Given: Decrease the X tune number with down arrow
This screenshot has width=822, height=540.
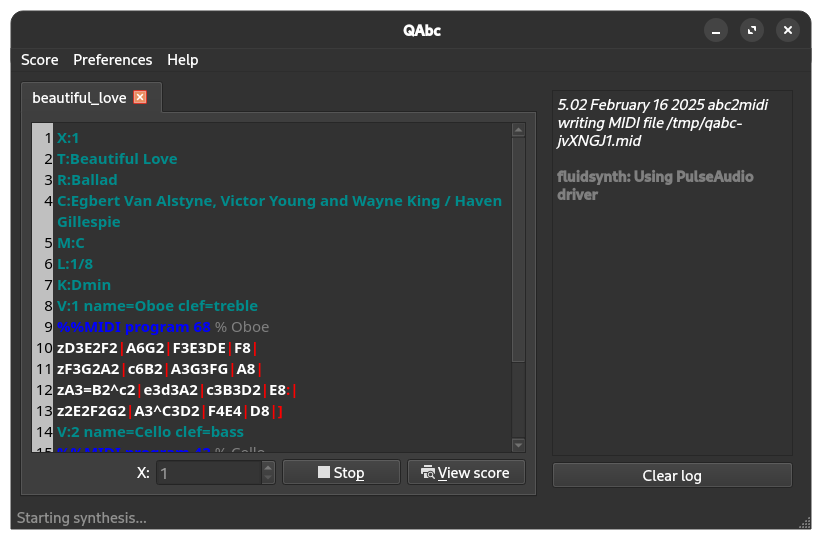Looking at the screenshot, I should pos(267,479).
